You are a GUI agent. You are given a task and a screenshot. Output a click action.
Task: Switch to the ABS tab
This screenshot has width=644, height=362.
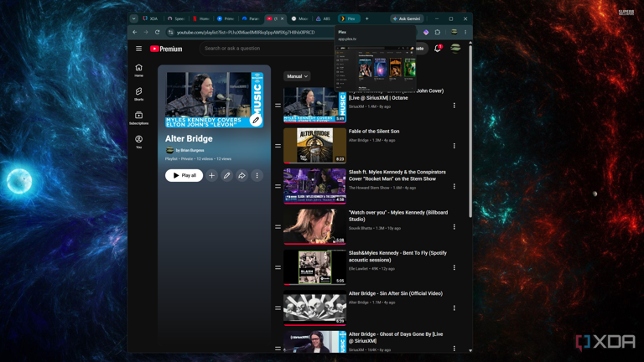point(324,18)
